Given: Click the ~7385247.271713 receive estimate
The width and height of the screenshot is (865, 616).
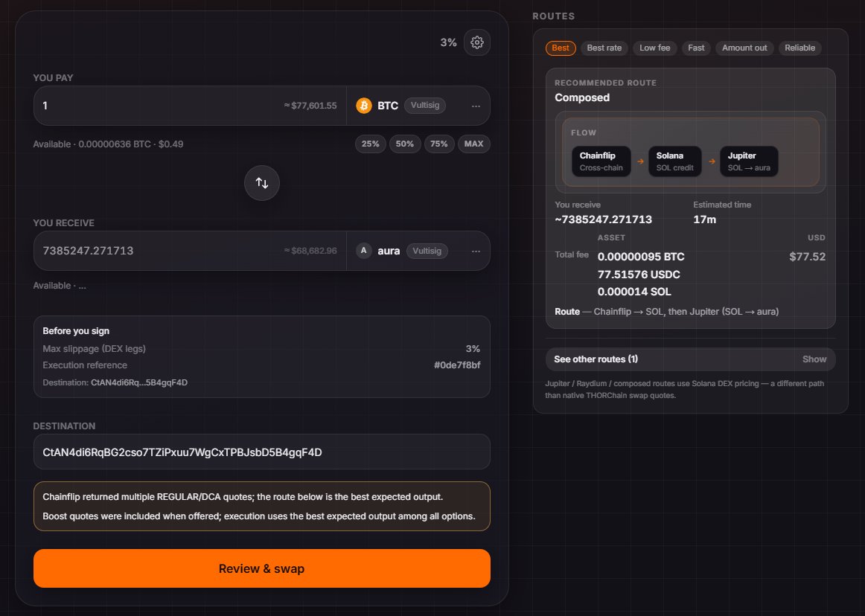Looking at the screenshot, I should [604, 219].
